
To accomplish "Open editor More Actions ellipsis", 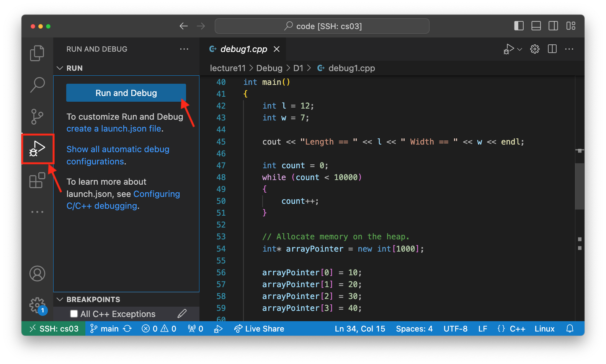I will pyautogui.click(x=569, y=49).
